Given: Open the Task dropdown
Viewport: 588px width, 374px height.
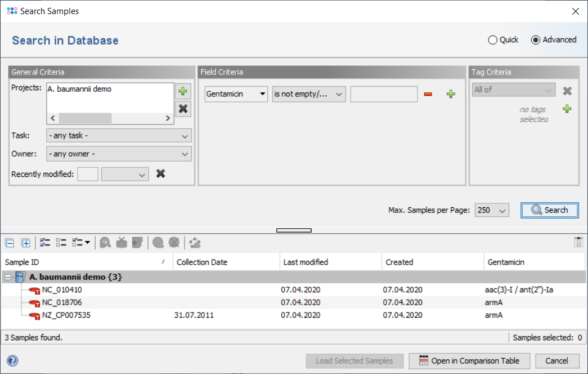Looking at the screenshot, I should [x=119, y=136].
